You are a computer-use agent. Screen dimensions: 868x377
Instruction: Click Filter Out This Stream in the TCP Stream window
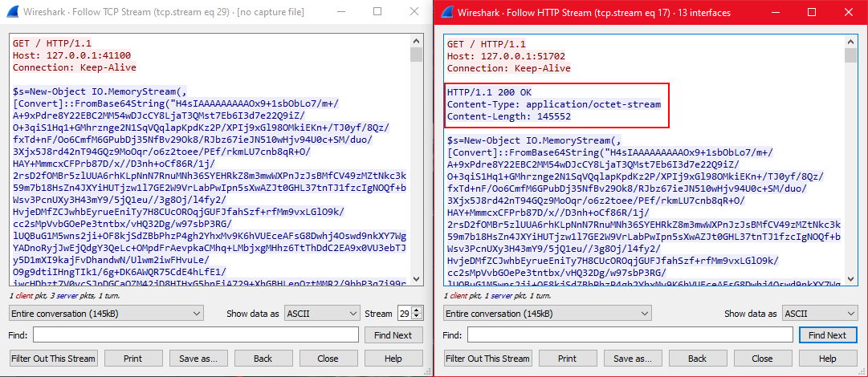pyautogui.click(x=54, y=359)
